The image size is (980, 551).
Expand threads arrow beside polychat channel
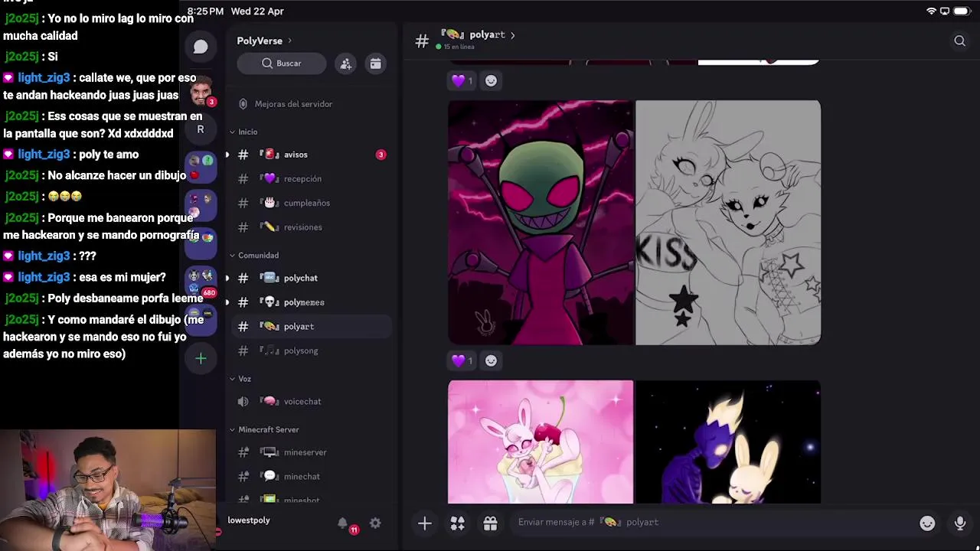pos(227,279)
